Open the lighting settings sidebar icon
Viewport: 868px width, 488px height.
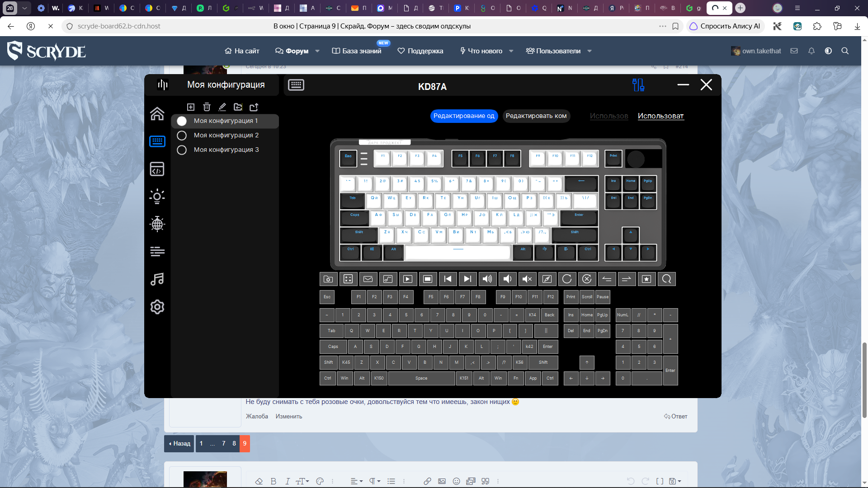click(x=157, y=196)
